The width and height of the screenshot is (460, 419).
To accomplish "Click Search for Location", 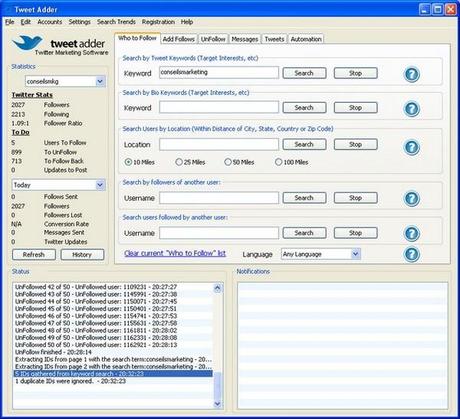I will pos(304,144).
